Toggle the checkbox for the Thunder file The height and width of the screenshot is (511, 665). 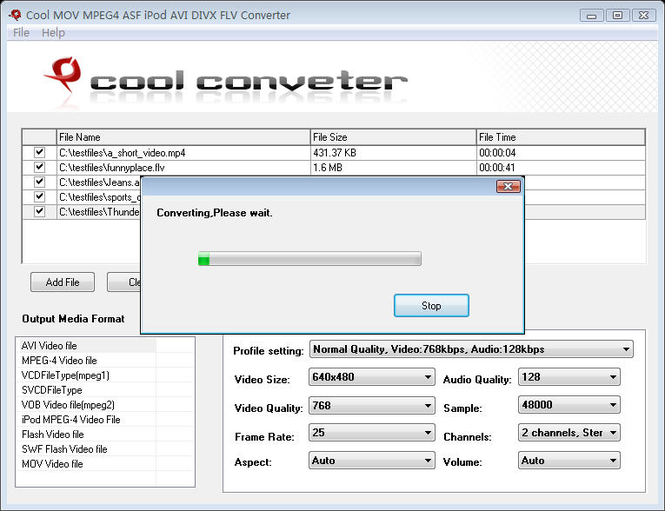click(39, 211)
